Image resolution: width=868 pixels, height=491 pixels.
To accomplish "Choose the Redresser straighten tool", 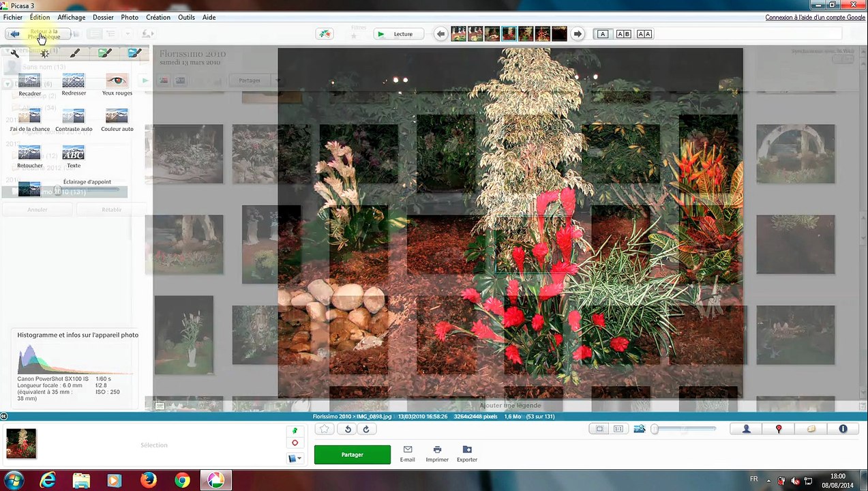I will [x=74, y=85].
